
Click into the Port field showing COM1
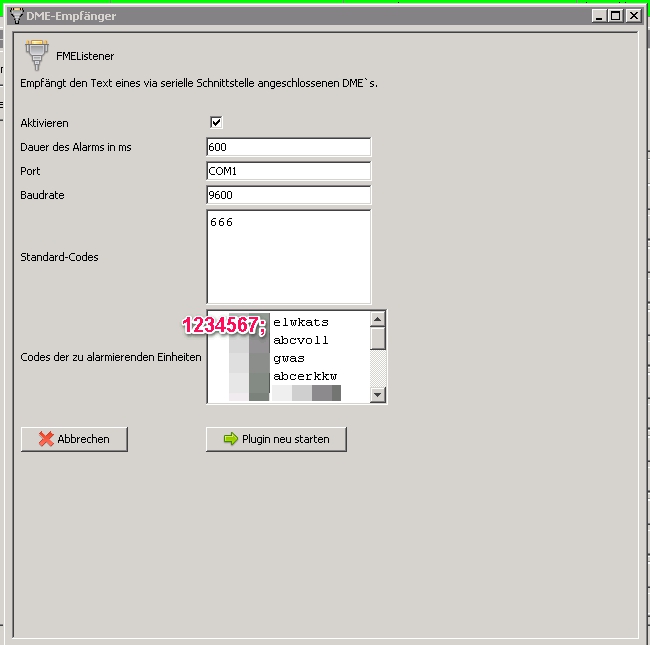[x=288, y=171]
